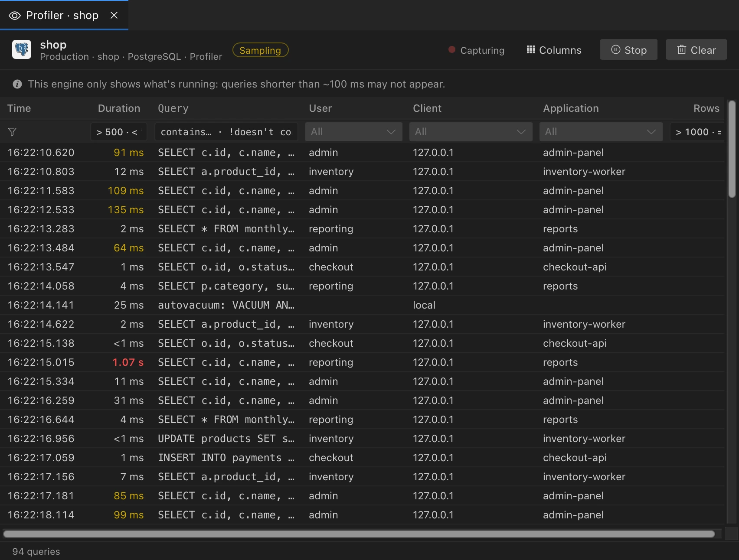Viewport: 739px width, 560px height.
Task: Click the eye icon on Profiler tab
Action: tap(15, 16)
